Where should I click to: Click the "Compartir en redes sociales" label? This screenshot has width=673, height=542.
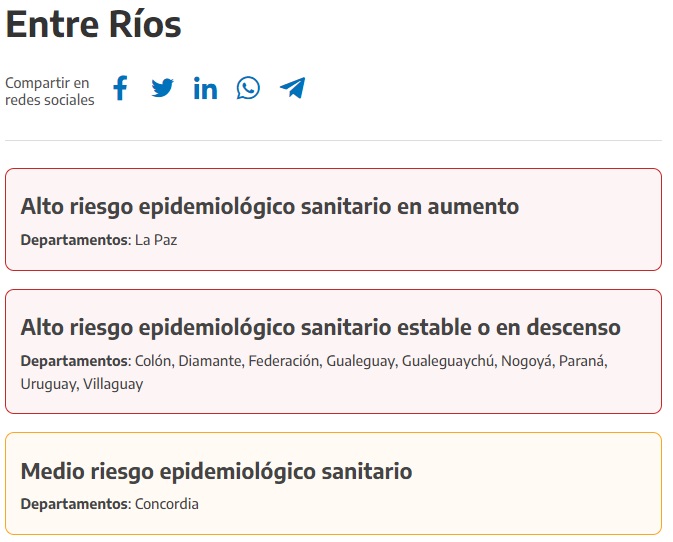coord(49,91)
